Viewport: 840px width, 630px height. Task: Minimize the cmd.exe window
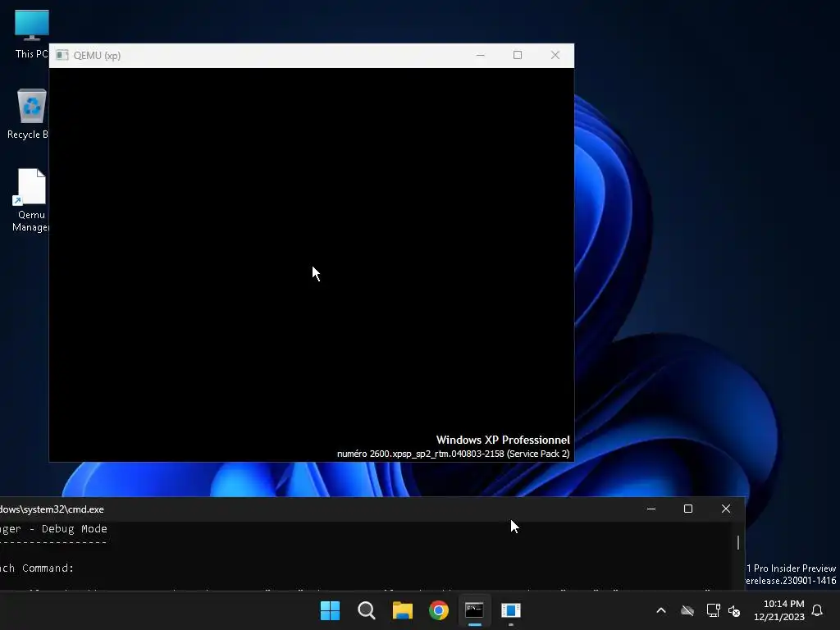click(x=651, y=509)
